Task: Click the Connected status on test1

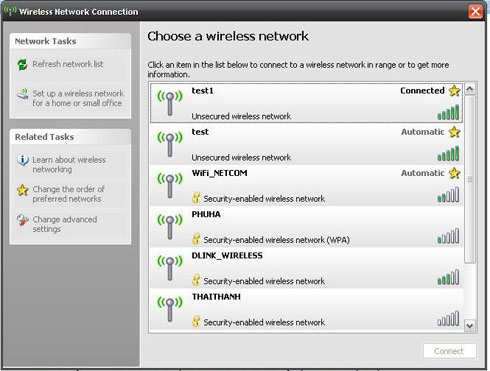Action: click(x=422, y=91)
